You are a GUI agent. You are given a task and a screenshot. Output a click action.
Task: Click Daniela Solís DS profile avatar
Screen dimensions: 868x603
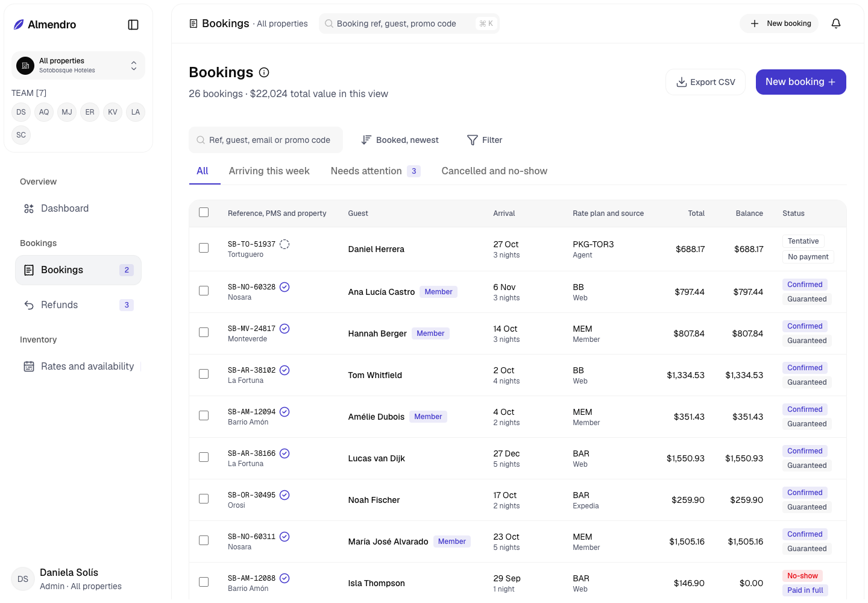pos(23,579)
